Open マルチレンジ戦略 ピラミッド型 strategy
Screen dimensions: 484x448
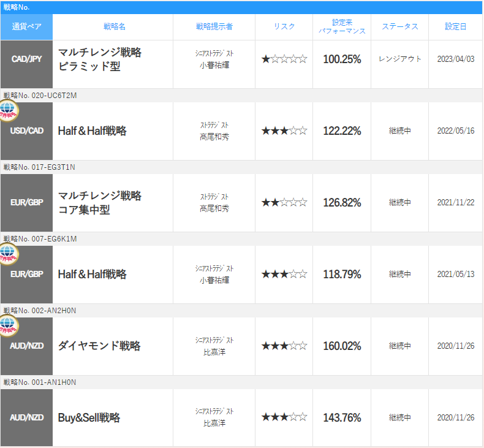(x=100, y=59)
